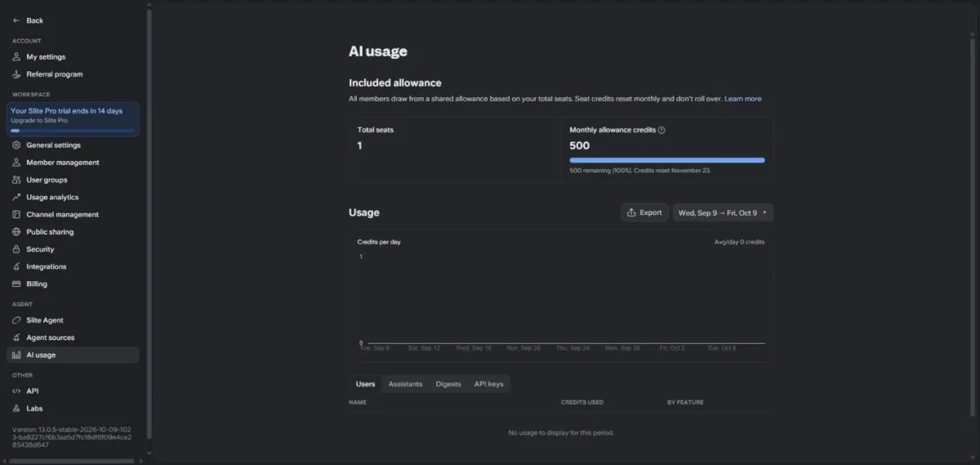The width and height of the screenshot is (980, 465).
Task: Click the trial progress bar
Action: [x=73, y=130]
